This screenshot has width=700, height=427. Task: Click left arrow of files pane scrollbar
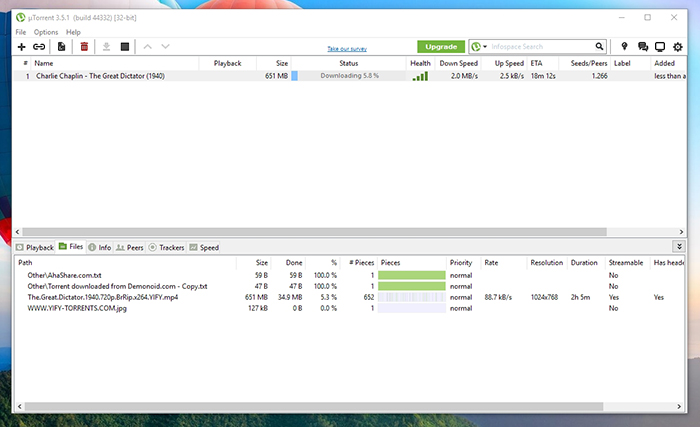click(19, 406)
